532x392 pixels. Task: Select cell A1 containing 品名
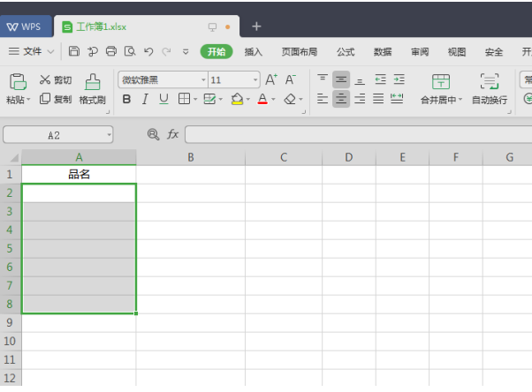click(79, 174)
